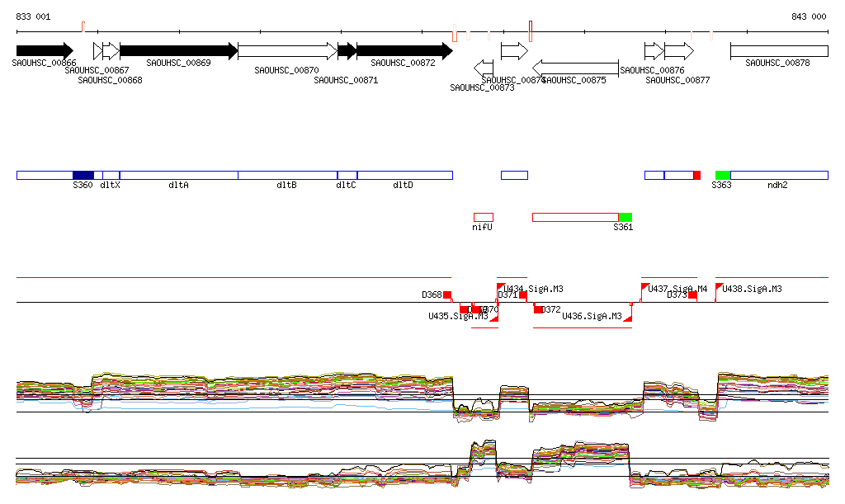845x504 pixels.
Task: Click the small red square after SAOUHSC_00877 box
Action: coord(696,175)
